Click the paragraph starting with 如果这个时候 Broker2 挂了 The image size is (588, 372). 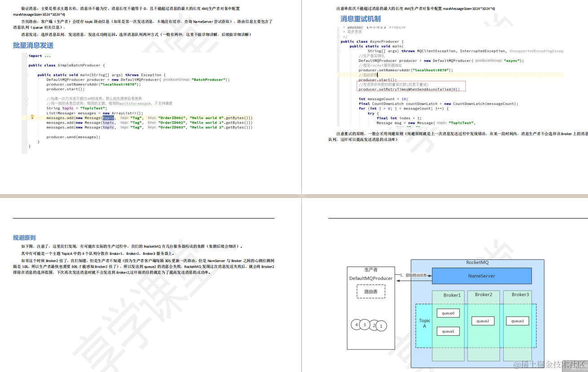pyautogui.click(x=144, y=266)
